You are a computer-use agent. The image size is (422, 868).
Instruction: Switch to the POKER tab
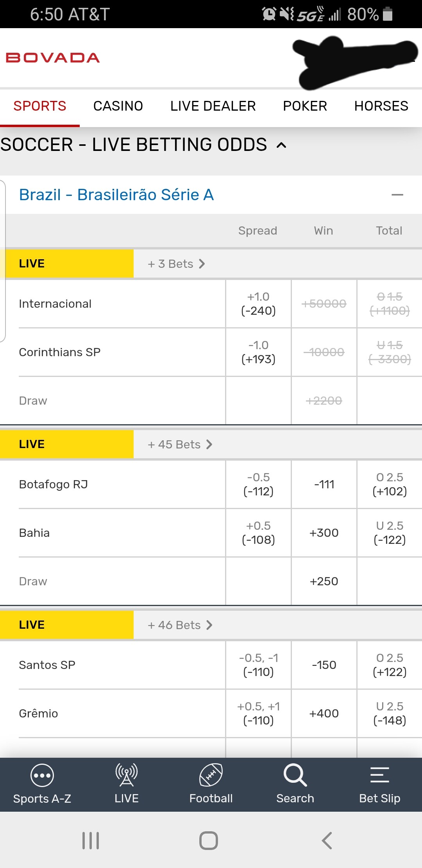click(305, 106)
